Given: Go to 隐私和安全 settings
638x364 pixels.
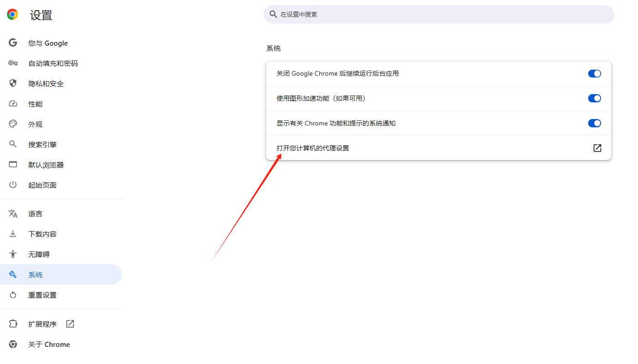Looking at the screenshot, I should coord(61,84).
